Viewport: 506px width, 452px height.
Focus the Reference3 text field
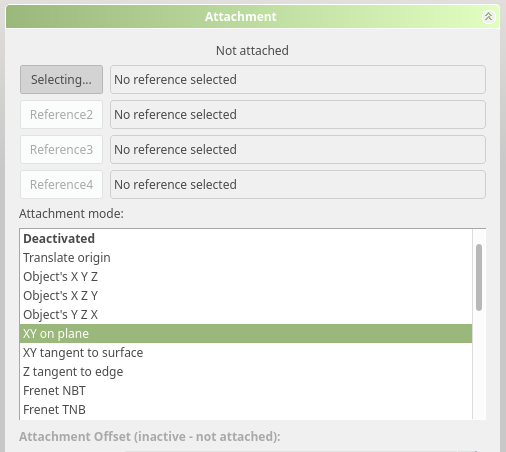298,150
